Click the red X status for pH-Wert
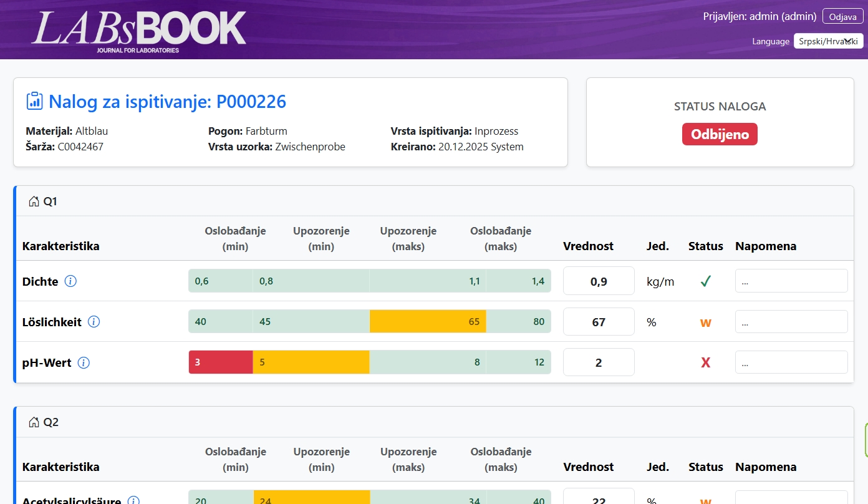Image resolution: width=868 pixels, height=504 pixels. click(705, 362)
